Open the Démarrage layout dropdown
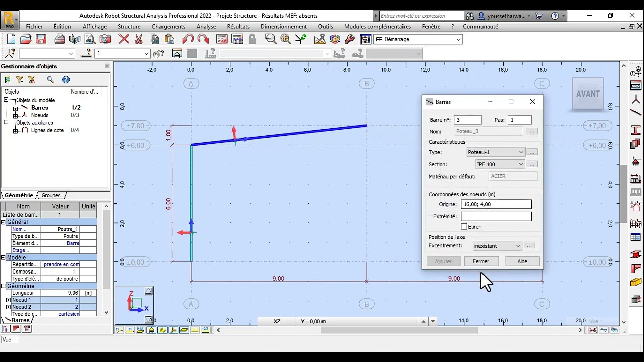644x362 pixels. [x=458, y=39]
